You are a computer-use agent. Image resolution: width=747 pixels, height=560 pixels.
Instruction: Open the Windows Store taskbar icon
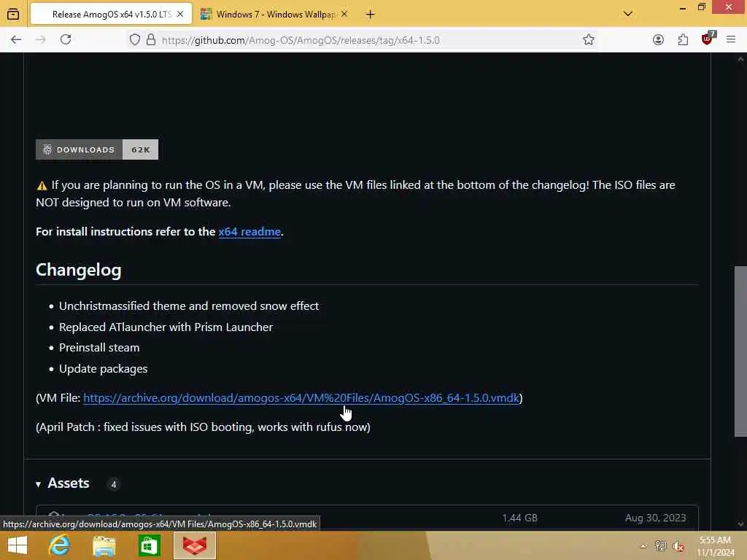[x=149, y=545]
